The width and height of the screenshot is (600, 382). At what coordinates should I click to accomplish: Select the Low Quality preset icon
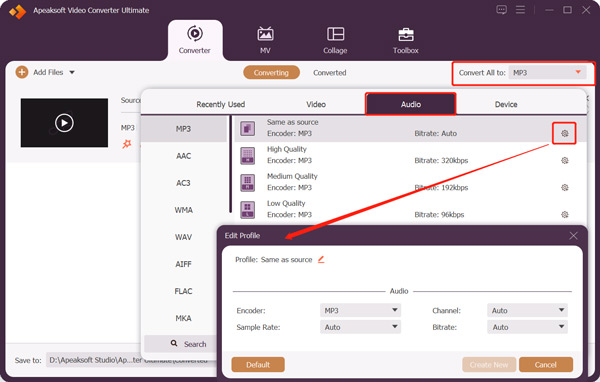(248, 210)
